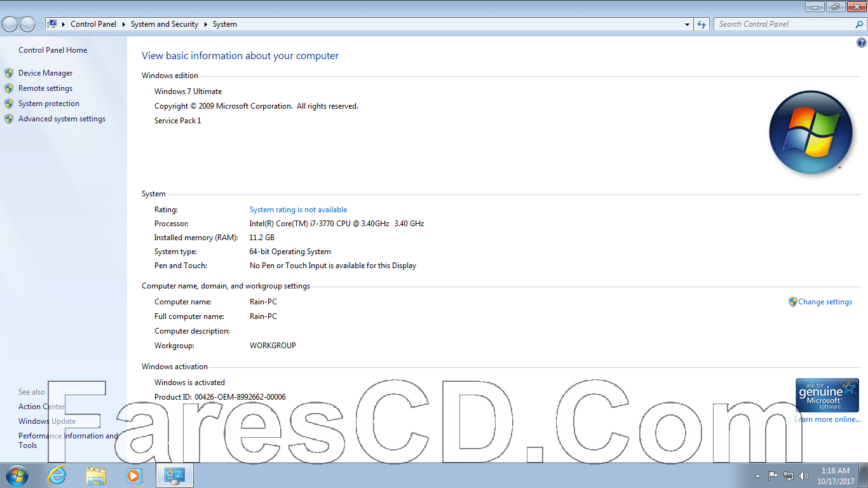The width and height of the screenshot is (868, 488).
Task: Click the 'No Pen or Touch Input' text
Action: (333, 266)
